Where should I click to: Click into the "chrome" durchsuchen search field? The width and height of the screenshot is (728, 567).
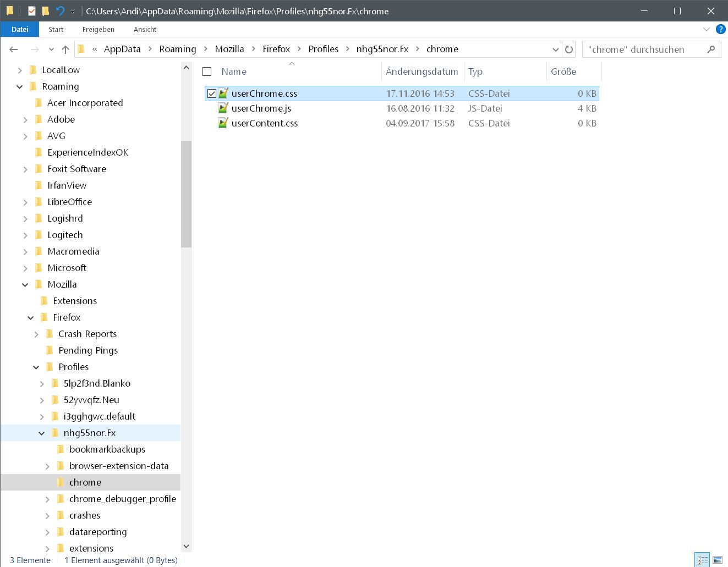644,49
